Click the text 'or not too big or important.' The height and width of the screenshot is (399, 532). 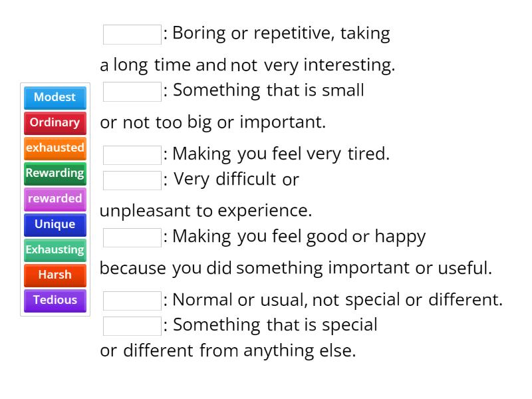coord(213,122)
